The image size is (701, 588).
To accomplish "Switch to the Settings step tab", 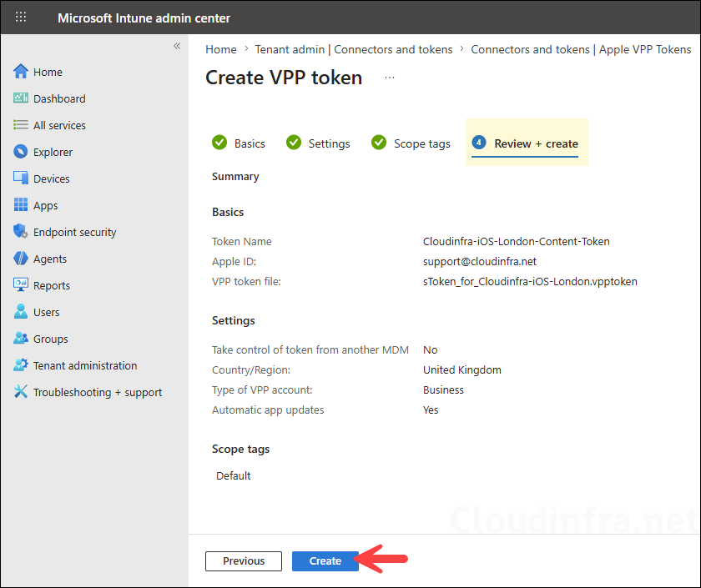I will [329, 143].
